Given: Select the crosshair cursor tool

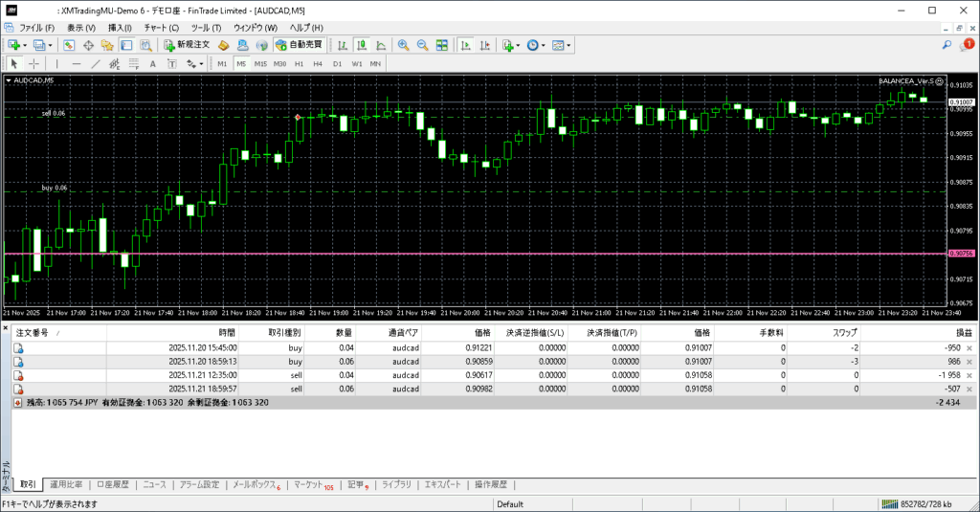Looking at the screenshot, I should tap(33, 64).
